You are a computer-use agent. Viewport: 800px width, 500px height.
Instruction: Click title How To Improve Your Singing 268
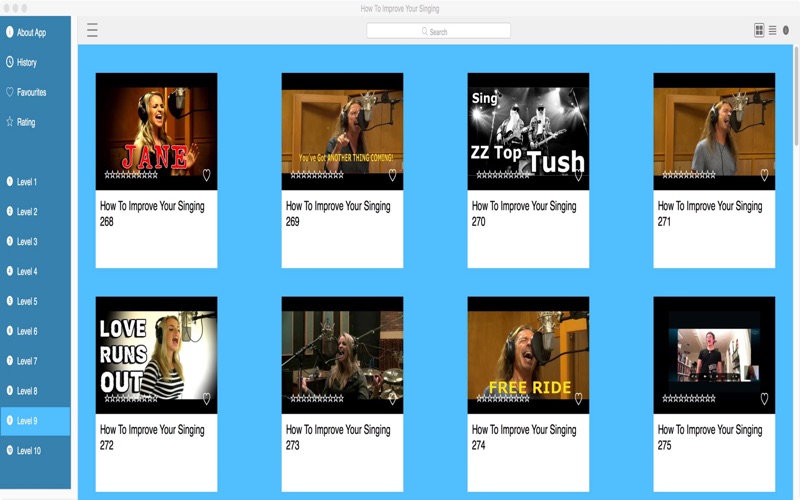(152, 213)
